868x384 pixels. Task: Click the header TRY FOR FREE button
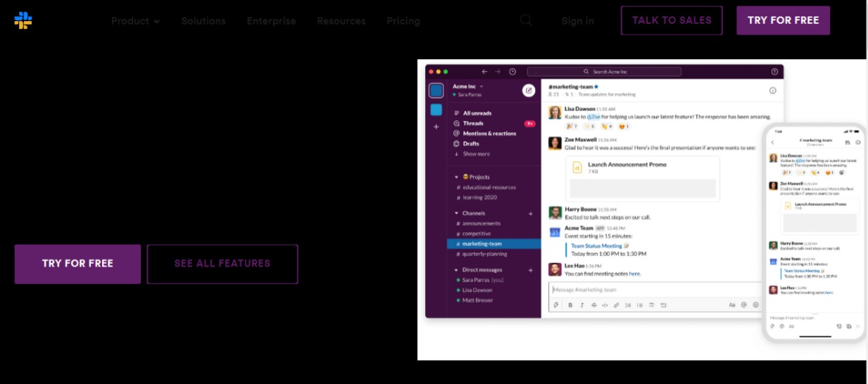click(x=783, y=20)
